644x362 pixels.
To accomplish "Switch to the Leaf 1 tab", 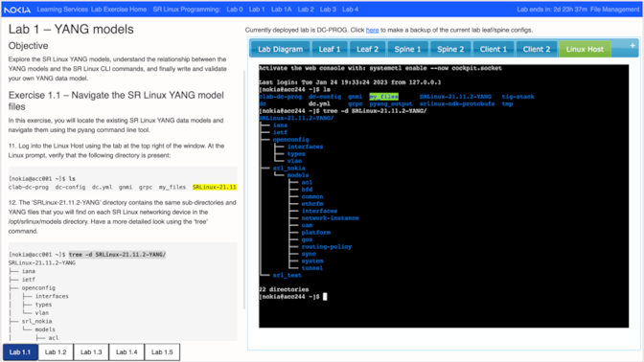I will coord(330,49).
